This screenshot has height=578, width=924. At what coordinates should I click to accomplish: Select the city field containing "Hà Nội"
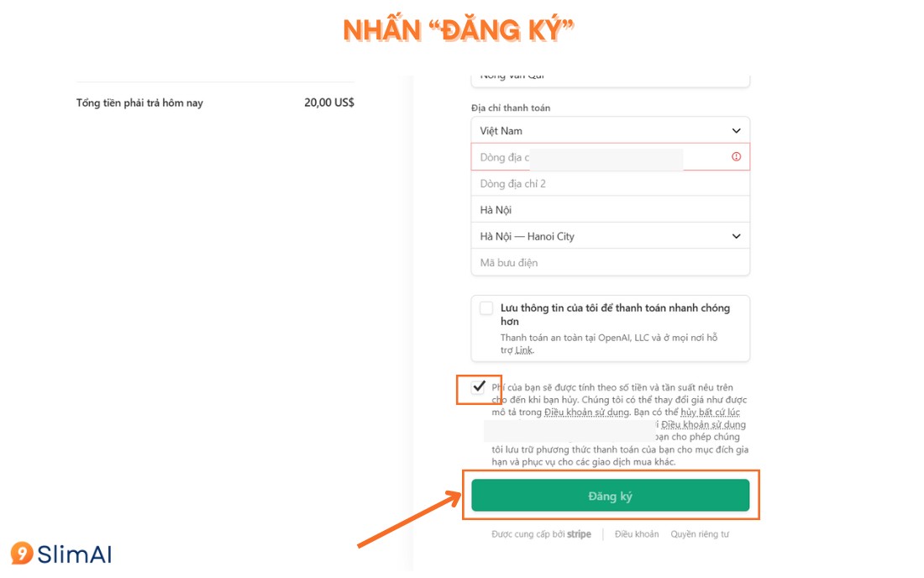(x=610, y=210)
